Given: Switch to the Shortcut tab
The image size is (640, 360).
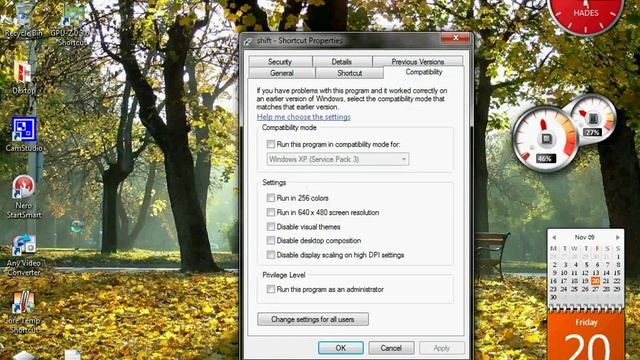Looking at the screenshot, I should pos(349,73).
